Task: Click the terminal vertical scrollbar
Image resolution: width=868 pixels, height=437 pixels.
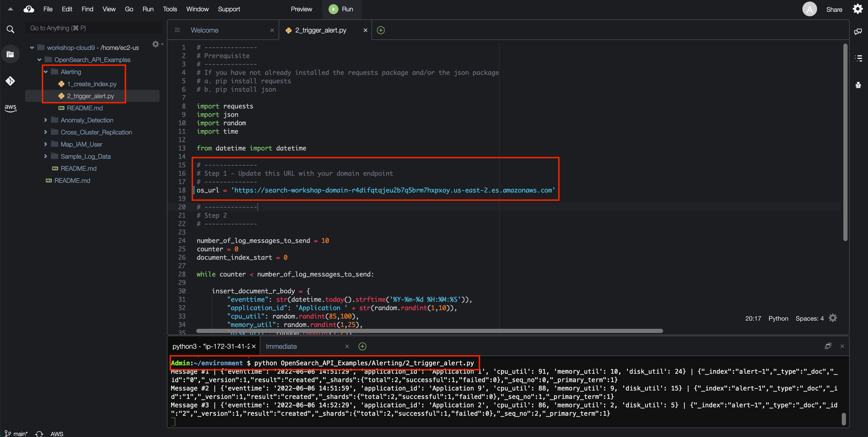Action: tap(844, 419)
